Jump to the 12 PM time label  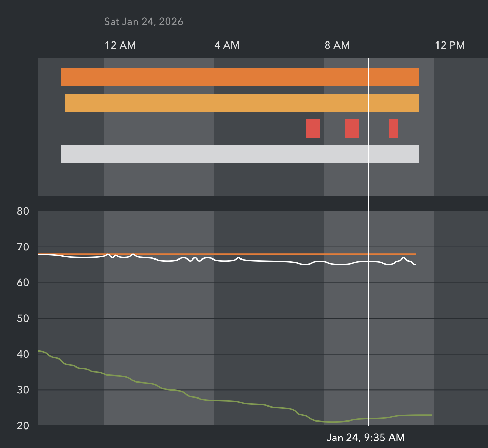[450, 45]
